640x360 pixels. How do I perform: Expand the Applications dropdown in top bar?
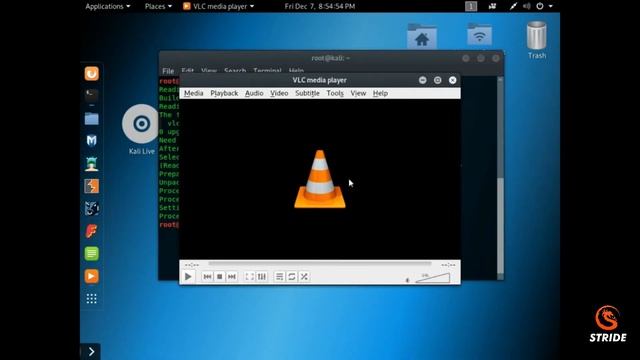(x=108, y=6)
